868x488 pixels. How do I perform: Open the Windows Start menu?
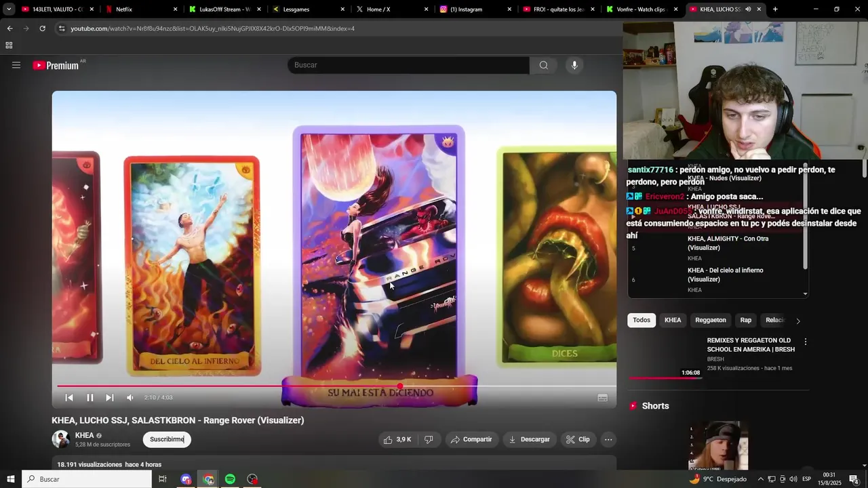[x=10, y=479]
